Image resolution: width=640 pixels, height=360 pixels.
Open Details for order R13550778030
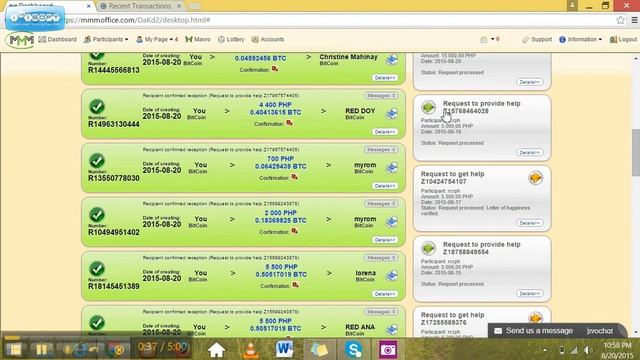tap(384, 186)
